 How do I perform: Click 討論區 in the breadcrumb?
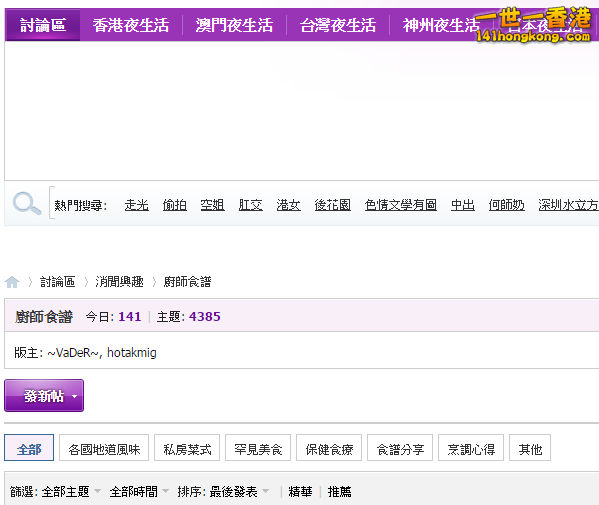click(x=57, y=282)
